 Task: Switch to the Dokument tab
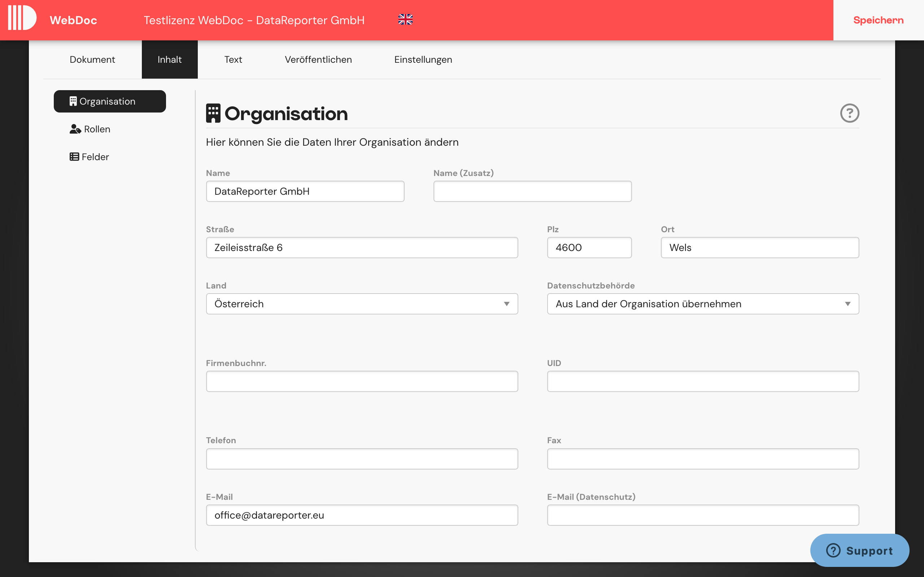92,59
